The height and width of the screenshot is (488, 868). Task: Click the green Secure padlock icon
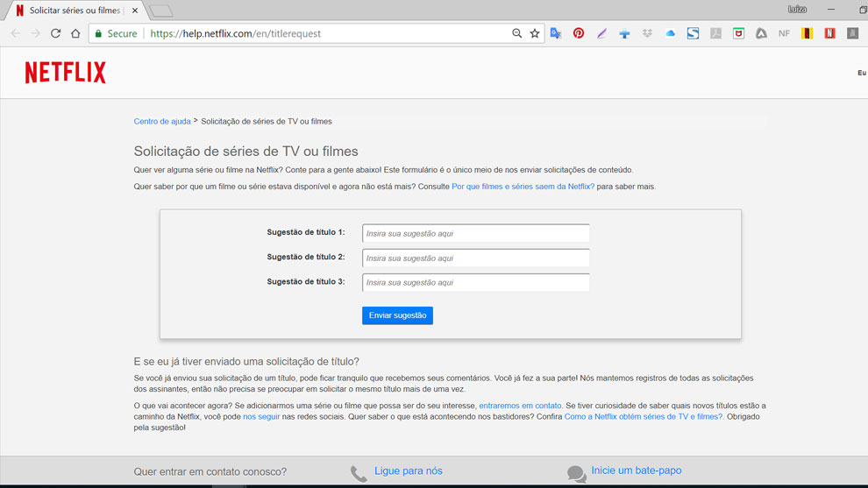[98, 34]
